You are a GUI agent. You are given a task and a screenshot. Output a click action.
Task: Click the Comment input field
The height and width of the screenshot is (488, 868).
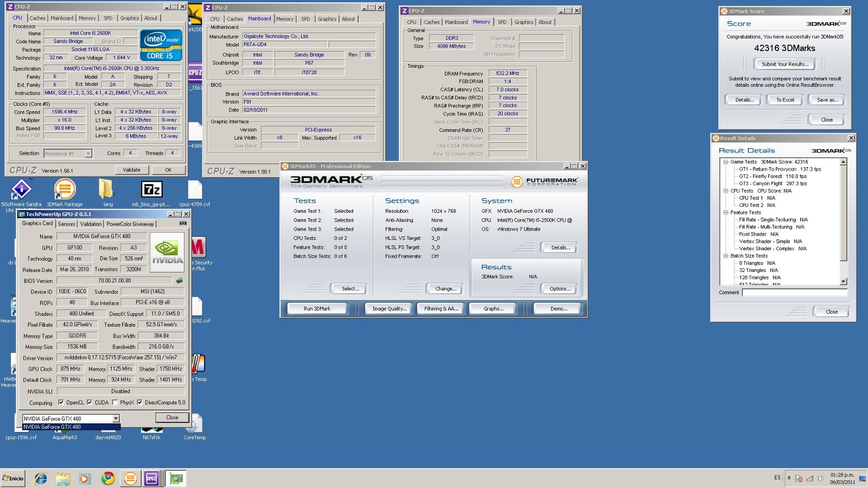click(x=794, y=292)
